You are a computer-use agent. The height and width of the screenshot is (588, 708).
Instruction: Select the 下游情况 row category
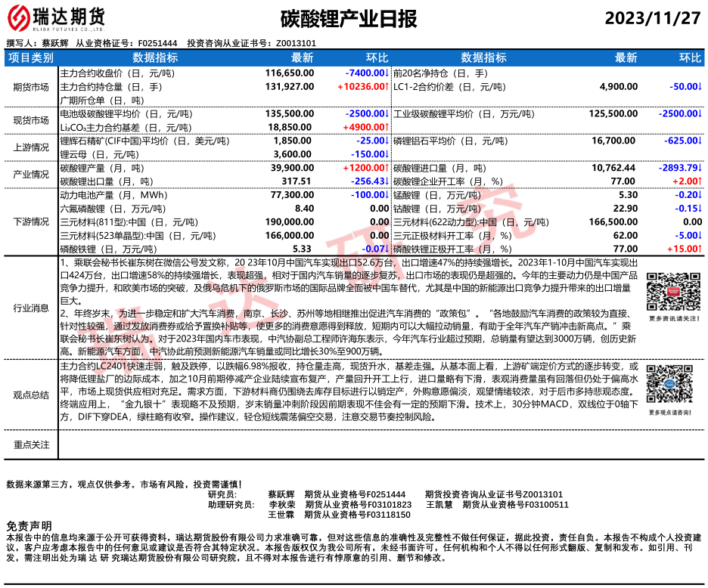click(31, 221)
